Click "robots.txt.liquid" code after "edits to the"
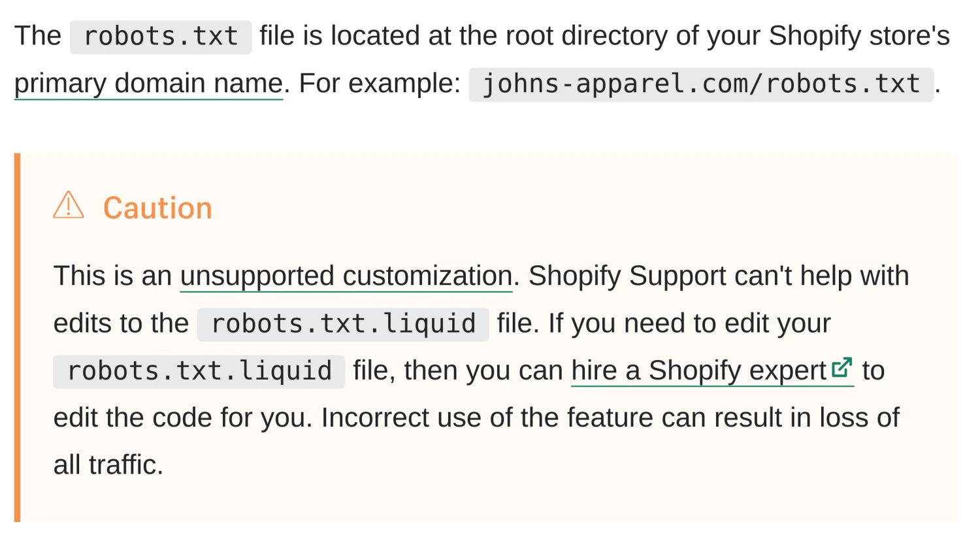This screenshot has height=556, width=980. point(343,324)
